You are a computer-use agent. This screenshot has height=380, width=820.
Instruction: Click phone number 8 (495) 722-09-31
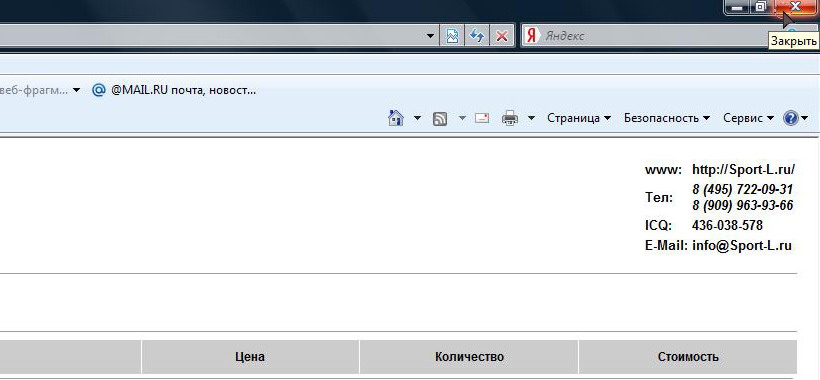point(743,189)
